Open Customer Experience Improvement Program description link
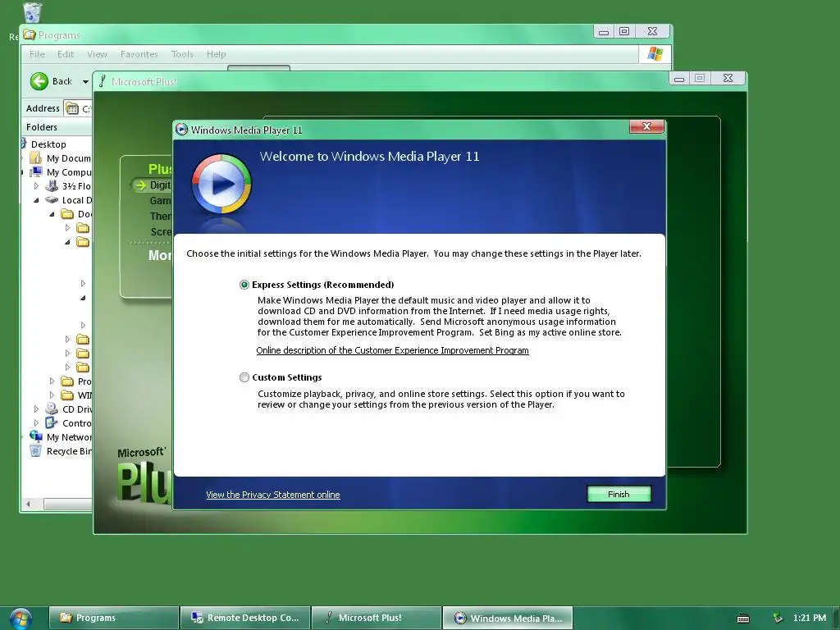Screen dimensions: 840x630 (392, 350)
